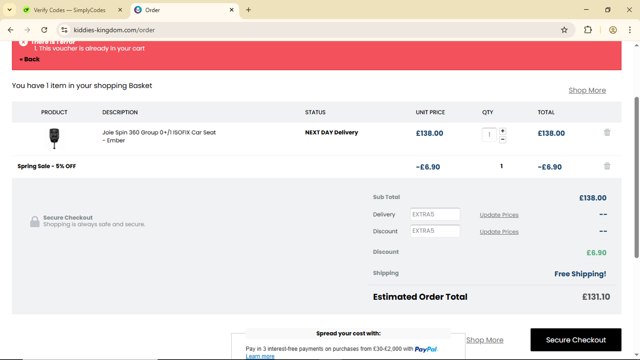640x360 pixels.
Task: Reload the kiddies-kingdom order page
Action: coord(44,30)
